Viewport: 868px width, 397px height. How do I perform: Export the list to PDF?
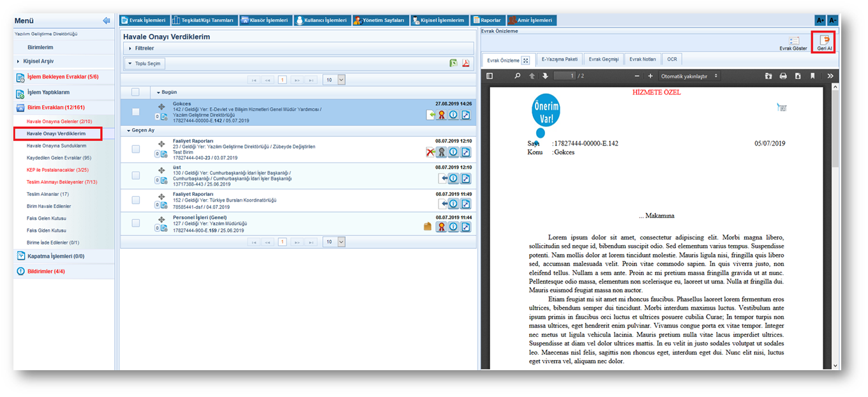[466, 63]
